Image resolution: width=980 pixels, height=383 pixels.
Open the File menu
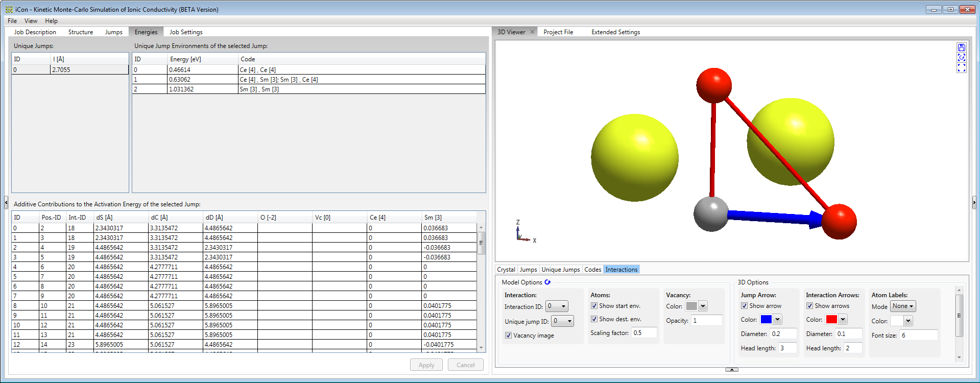tap(12, 21)
